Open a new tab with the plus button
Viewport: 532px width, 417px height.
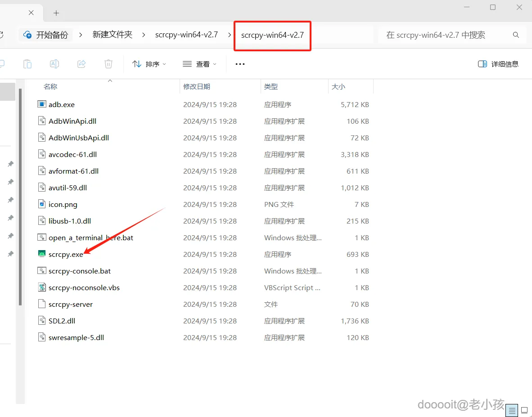pyautogui.click(x=56, y=13)
